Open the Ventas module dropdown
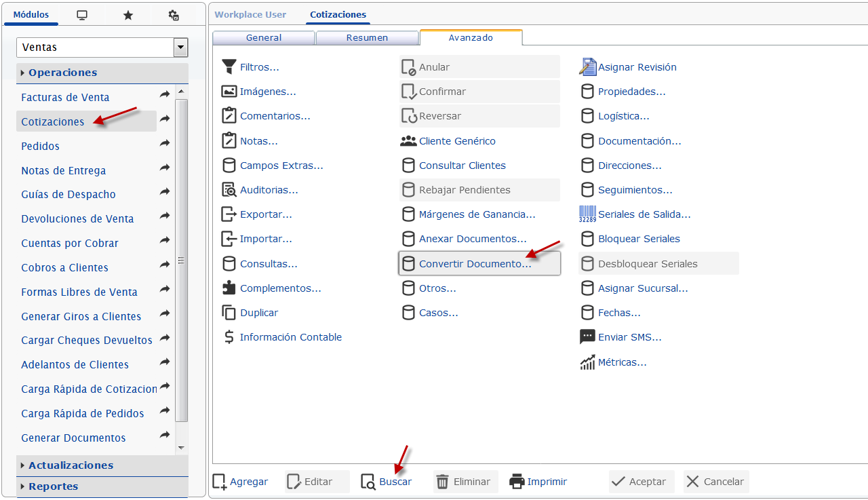The height and width of the screenshot is (500, 868). pos(180,47)
